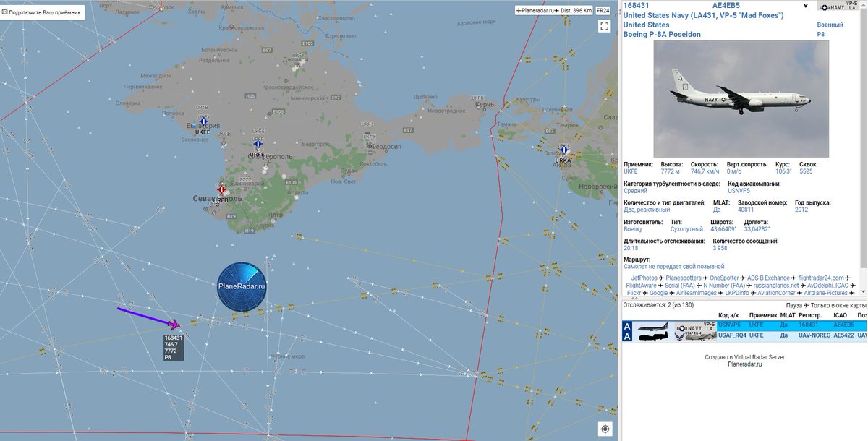Click the URKA airport marker near Анапа
This screenshot has width=868, height=441.
563,150
